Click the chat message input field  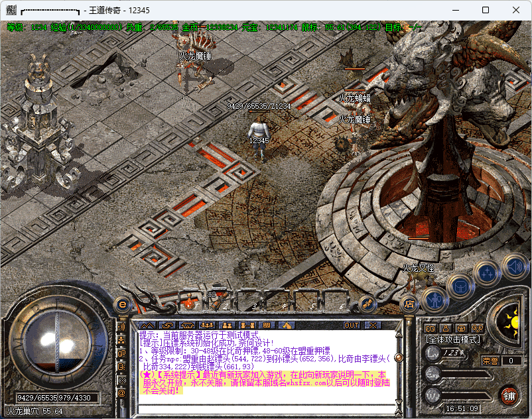point(267,409)
